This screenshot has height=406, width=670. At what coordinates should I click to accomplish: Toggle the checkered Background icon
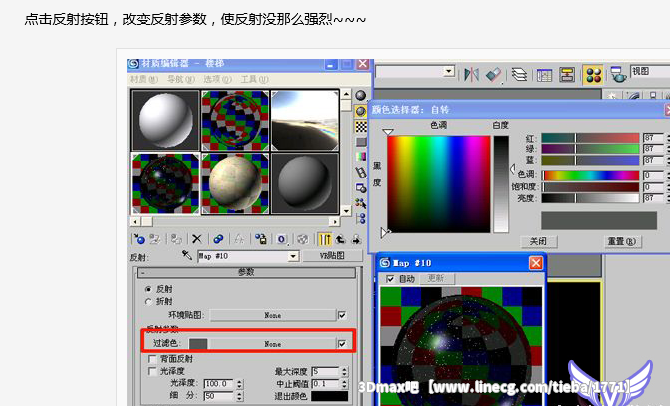(x=361, y=127)
